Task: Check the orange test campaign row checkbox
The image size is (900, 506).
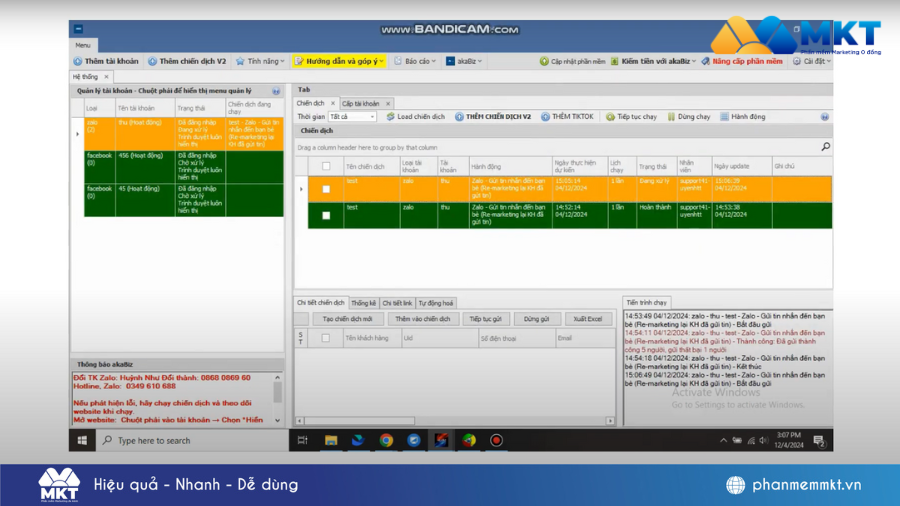Action: (326, 189)
